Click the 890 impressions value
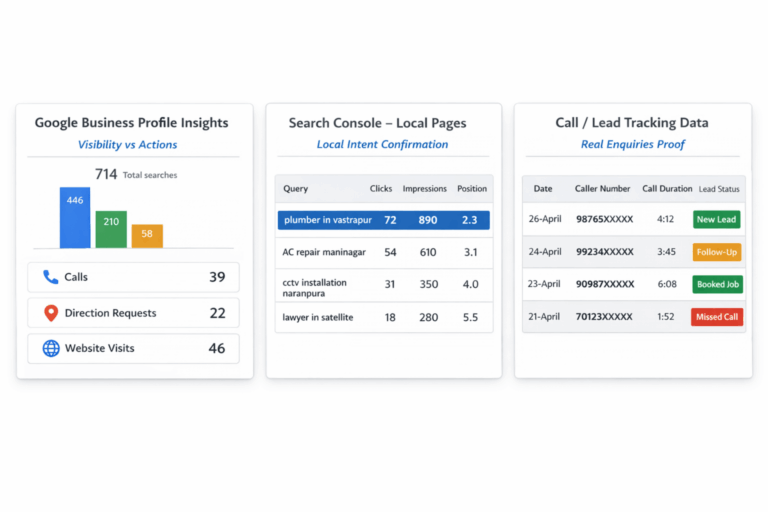Viewport: 768px width, 512px height. [x=428, y=220]
